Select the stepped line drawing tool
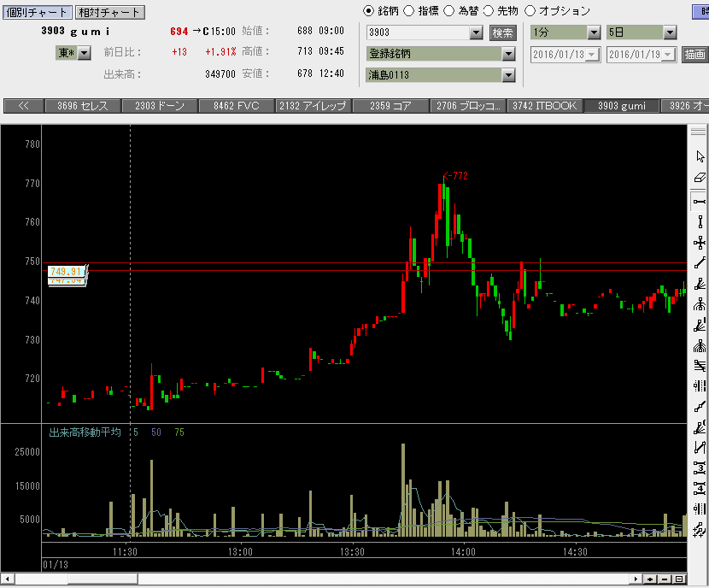 coord(700,407)
